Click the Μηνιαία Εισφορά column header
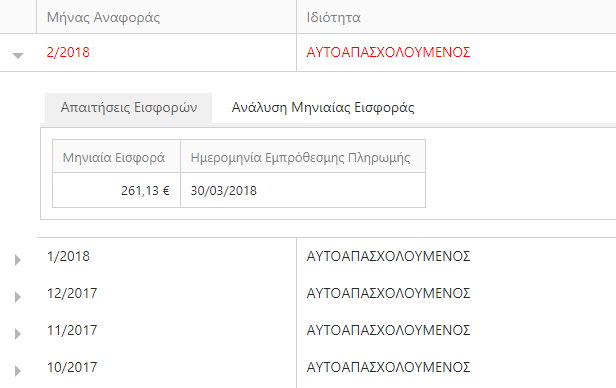This screenshot has height=388, width=616. [116, 156]
